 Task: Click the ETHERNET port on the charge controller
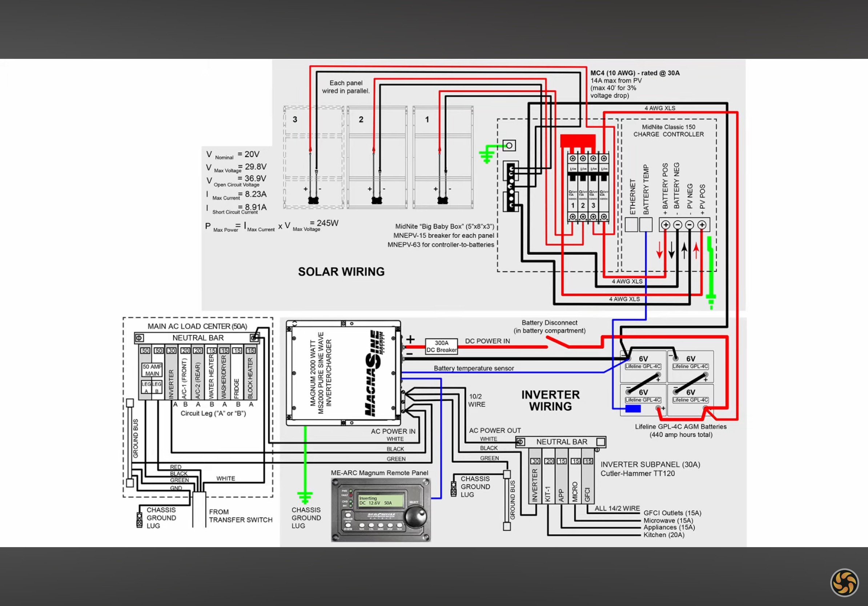pos(631,225)
